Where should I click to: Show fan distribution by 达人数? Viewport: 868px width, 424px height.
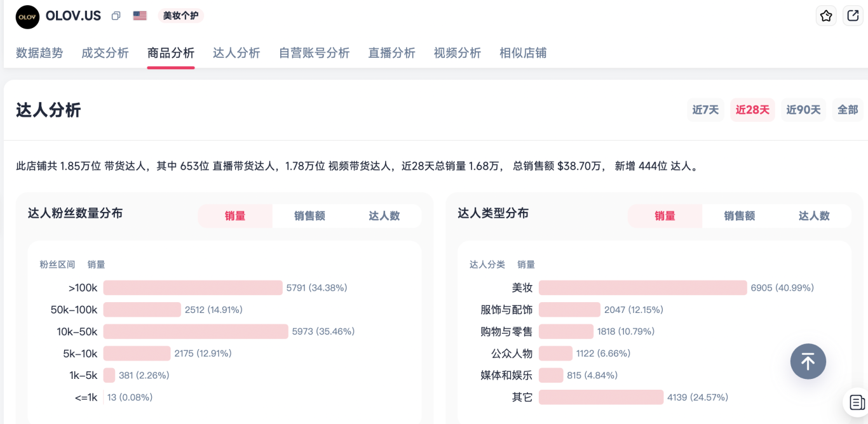pos(384,216)
